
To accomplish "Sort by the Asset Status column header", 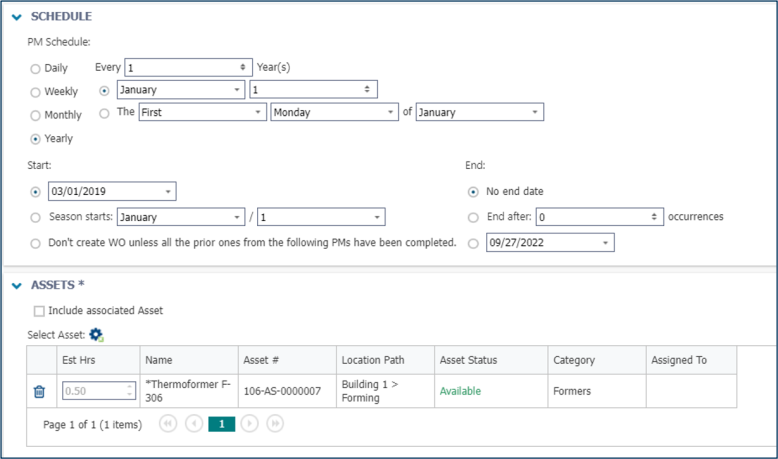I will coord(468,360).
